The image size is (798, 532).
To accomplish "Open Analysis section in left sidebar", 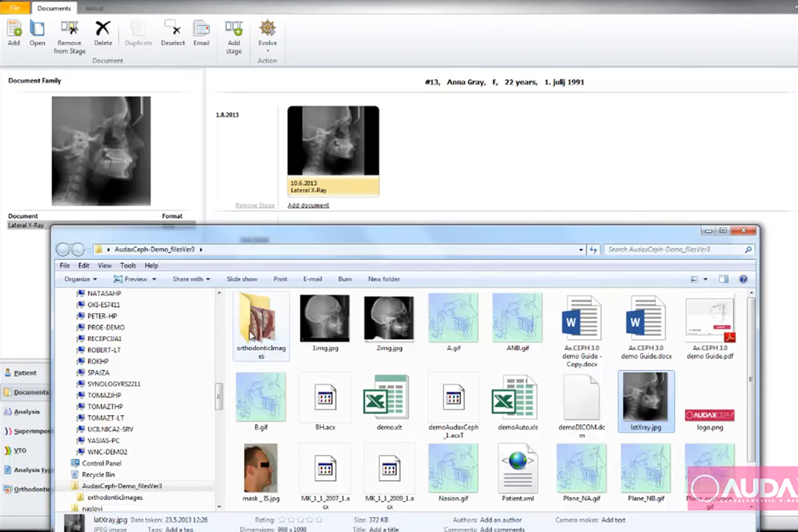I will click(x=27, y=412).
